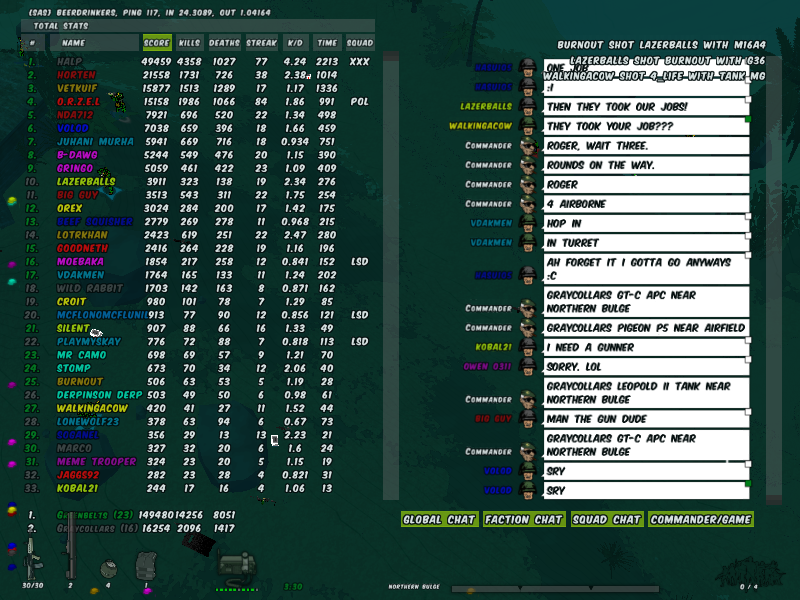800x600 pixels.
Task: Click the scoreboard list scrollbar
Action: click(x=391, y=276)
